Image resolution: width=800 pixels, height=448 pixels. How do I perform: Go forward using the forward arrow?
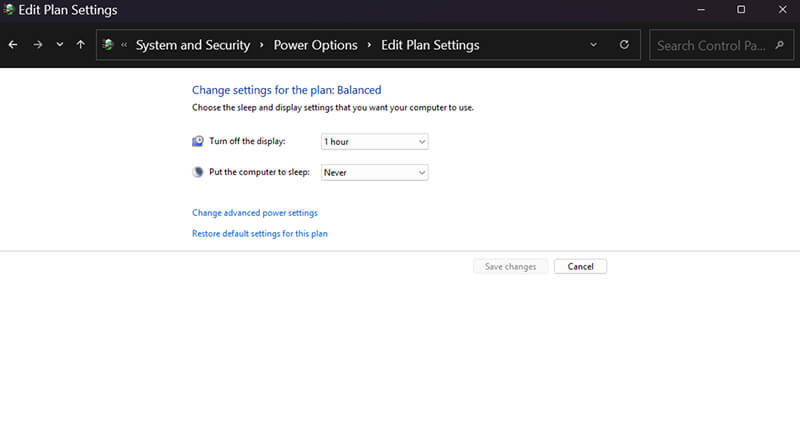click(37, 45)
